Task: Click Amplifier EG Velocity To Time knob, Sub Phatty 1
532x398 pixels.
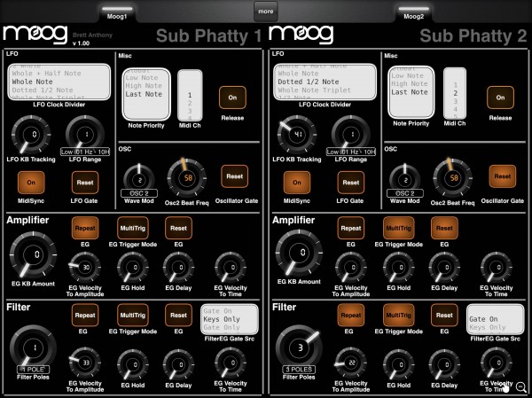Action: 231,268
